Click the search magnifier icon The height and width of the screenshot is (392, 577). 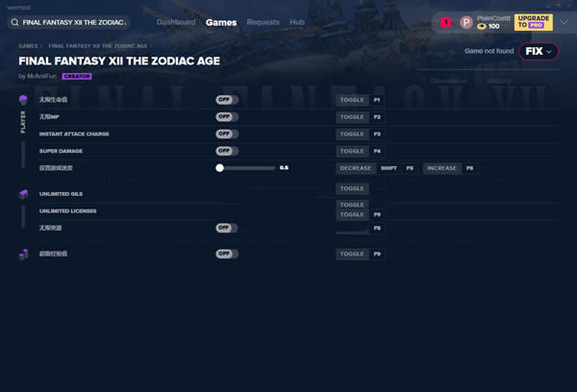tap(14, 22)
